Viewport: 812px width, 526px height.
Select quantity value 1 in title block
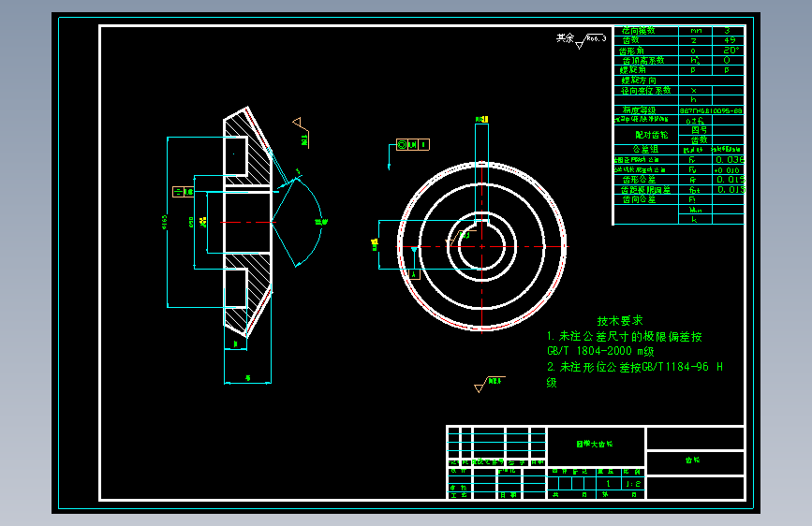[x=609, y=484]
